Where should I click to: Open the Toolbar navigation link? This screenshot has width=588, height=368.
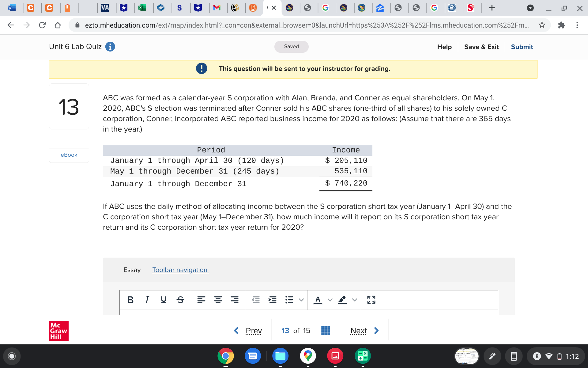(x=180, y=270)
